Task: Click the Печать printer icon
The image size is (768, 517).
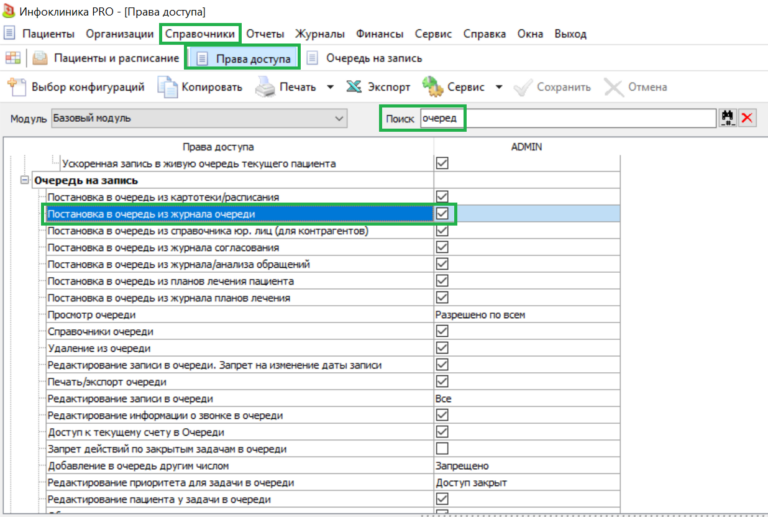Action: pyautogui.click(x=265, y=87)
